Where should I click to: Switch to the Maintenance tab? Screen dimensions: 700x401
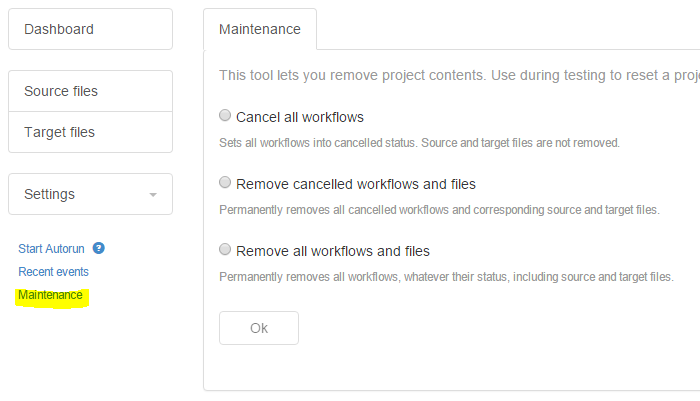tap(259, 29)
